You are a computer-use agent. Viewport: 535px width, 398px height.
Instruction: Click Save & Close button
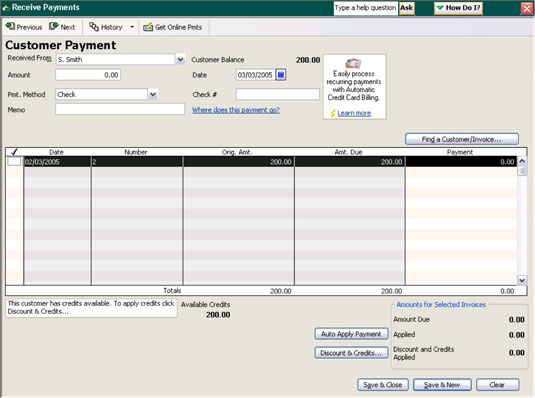pos(383,385)
